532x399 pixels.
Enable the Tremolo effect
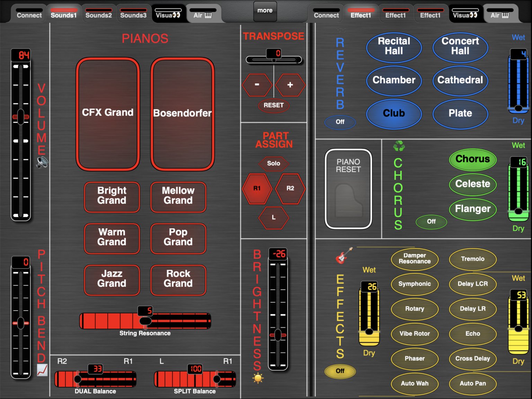(x=473, y=259)
